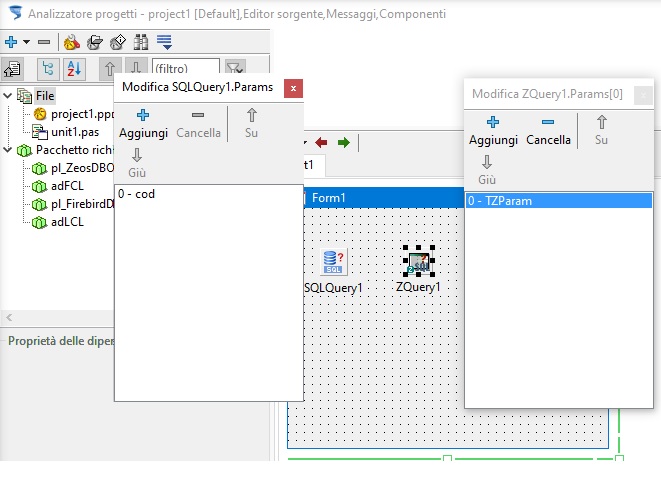Toggle alphabetical A-Z sort button
661x479 pixels.
(x=75, y=69)
